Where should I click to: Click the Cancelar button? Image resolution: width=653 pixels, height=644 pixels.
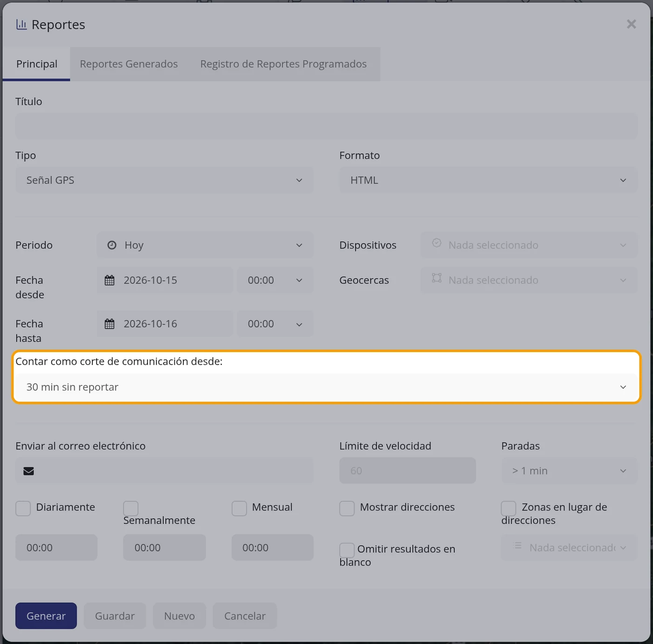[245, 616]
